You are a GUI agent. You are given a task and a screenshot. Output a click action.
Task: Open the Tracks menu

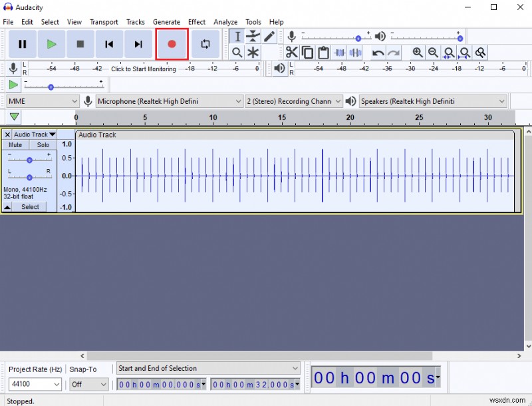pyautogui.click(x=136, y=22)
